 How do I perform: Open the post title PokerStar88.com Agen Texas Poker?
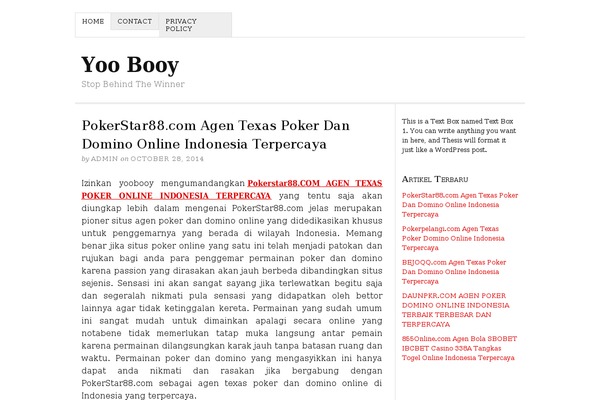tap(215, 135)
